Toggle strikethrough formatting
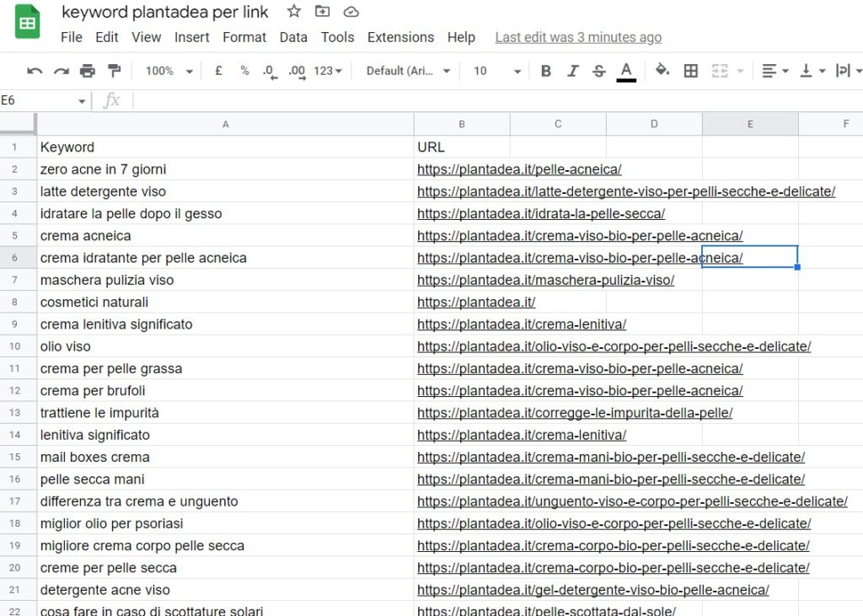The width and height of the screenshot is (863, 616). 599,71
